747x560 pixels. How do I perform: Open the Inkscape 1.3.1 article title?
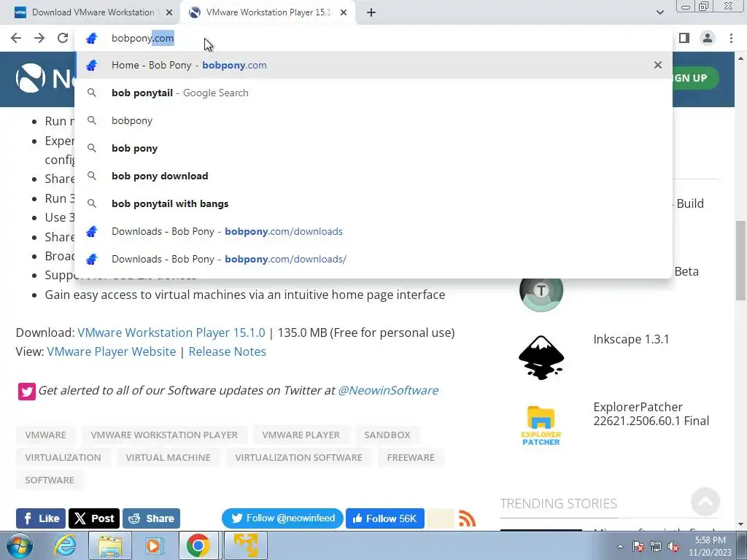pos(631,339)
